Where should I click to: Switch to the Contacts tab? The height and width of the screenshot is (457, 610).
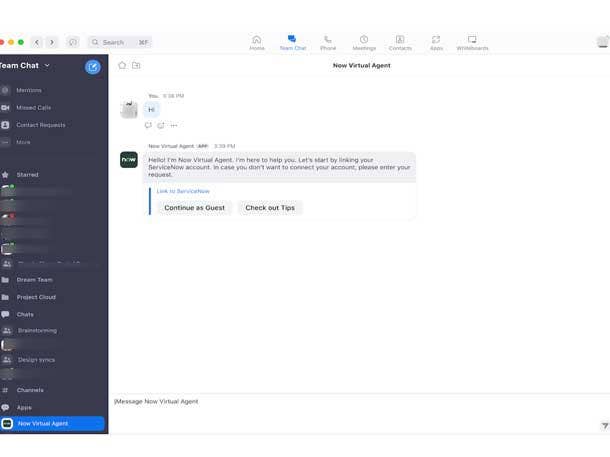coord(400,42)
